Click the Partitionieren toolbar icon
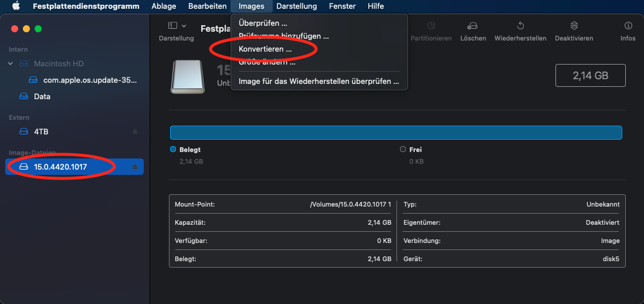Screen dimensions: 644x304 [431, 26]
